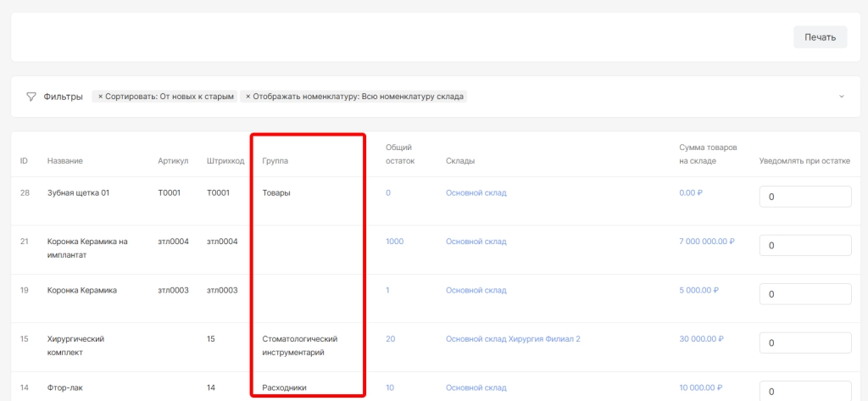Open Основной склад link for Зубная щетка 01
This screenshot has height=401, width=868.
[476, 193]
